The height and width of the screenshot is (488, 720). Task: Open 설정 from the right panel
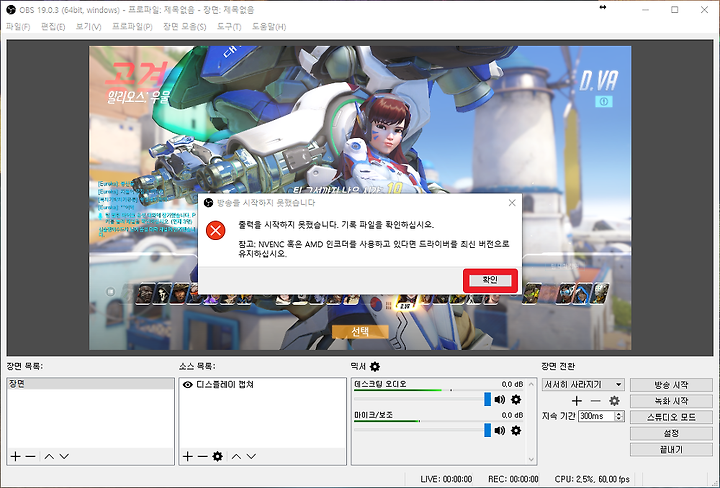pyautogui.click(x=671, y=433)
